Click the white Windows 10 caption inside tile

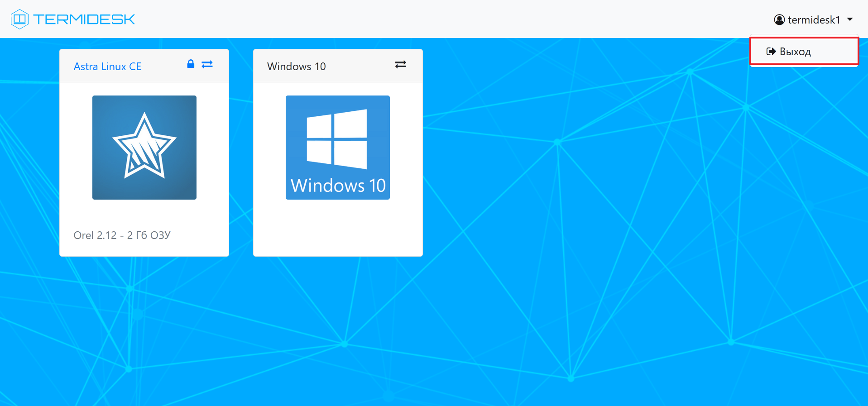[x=338, y=186]
